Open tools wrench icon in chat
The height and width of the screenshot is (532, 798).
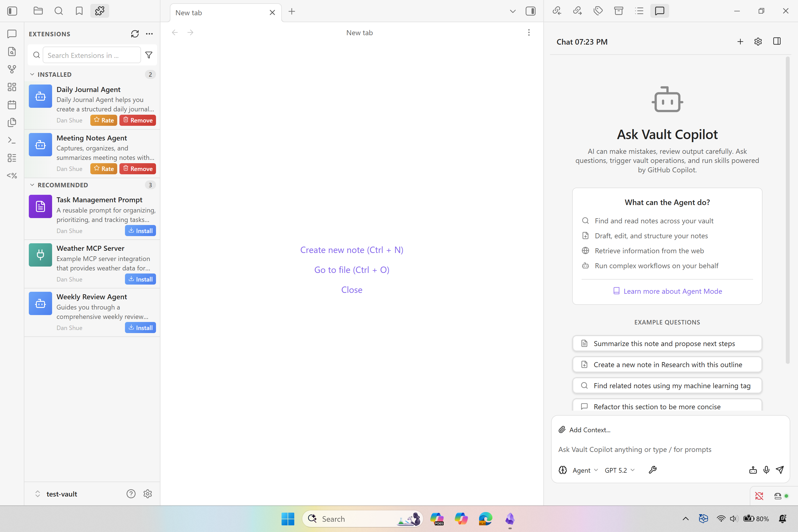click(x=653, y=470)
